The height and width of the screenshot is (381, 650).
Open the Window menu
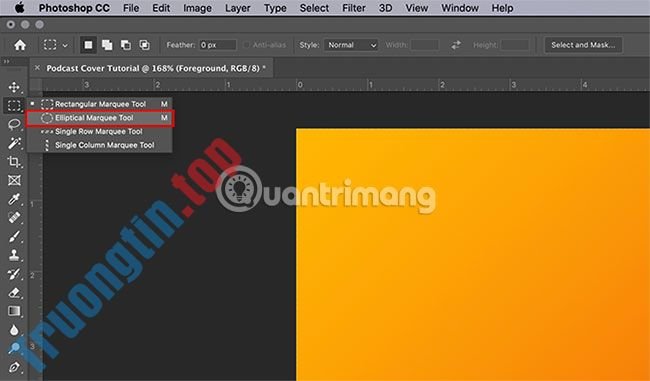pyautogui.click(x=460, y=8)
